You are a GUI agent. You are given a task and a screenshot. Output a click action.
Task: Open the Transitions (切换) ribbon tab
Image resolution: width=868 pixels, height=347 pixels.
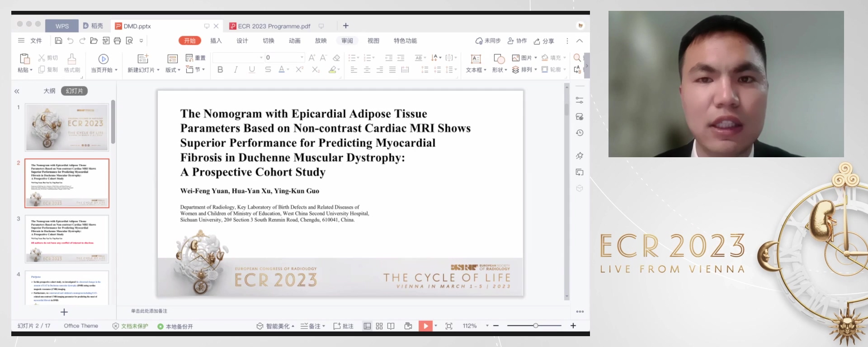[269, 41]
